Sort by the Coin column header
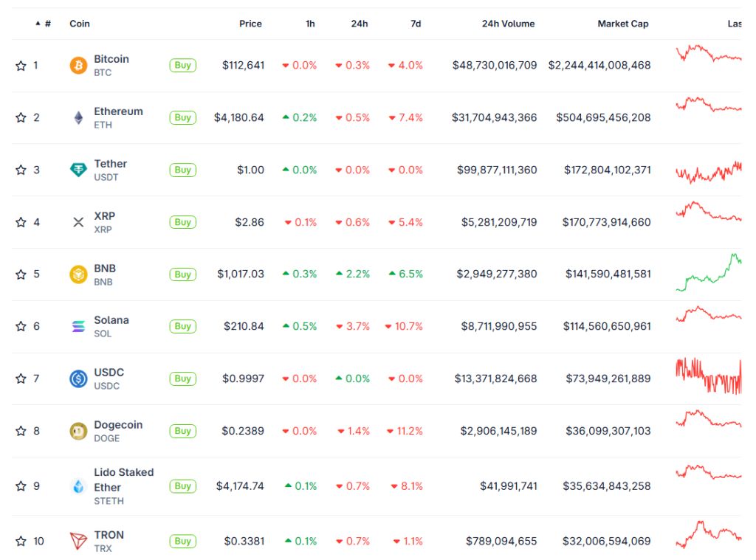The height and width of the screenshot is (560, 756). click(x=80, y=24)
